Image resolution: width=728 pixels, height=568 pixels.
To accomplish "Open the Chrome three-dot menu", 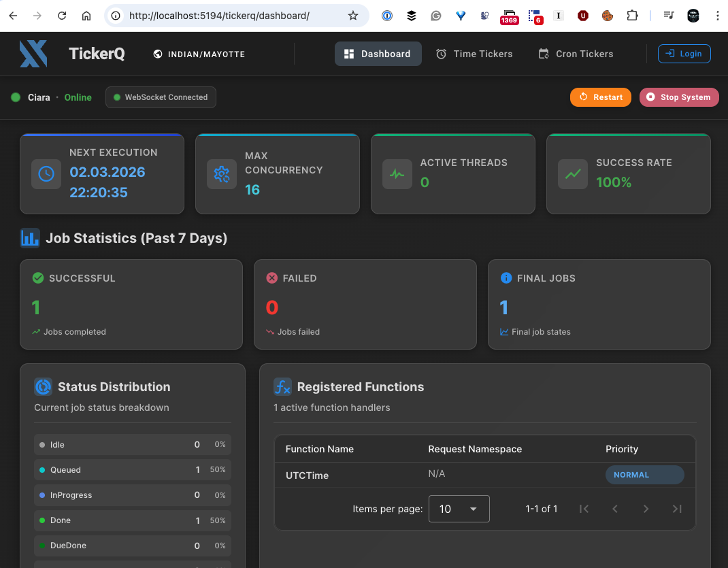I will click(716, 14).
